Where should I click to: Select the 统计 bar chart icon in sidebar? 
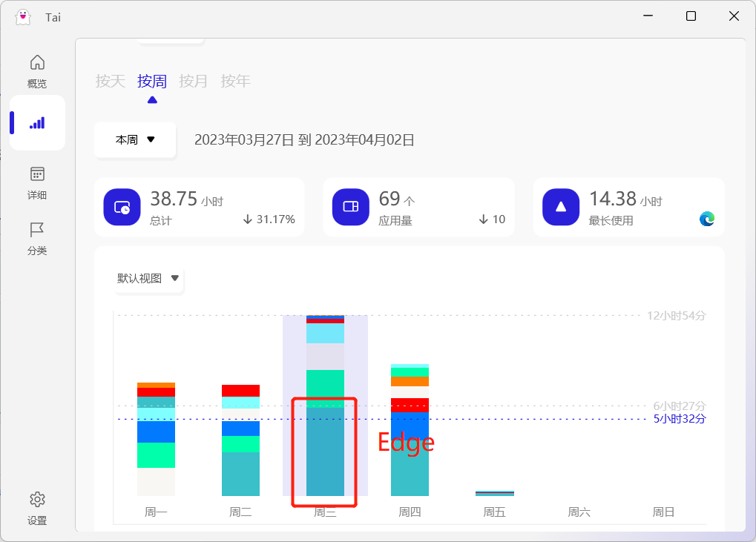(36, 122)
